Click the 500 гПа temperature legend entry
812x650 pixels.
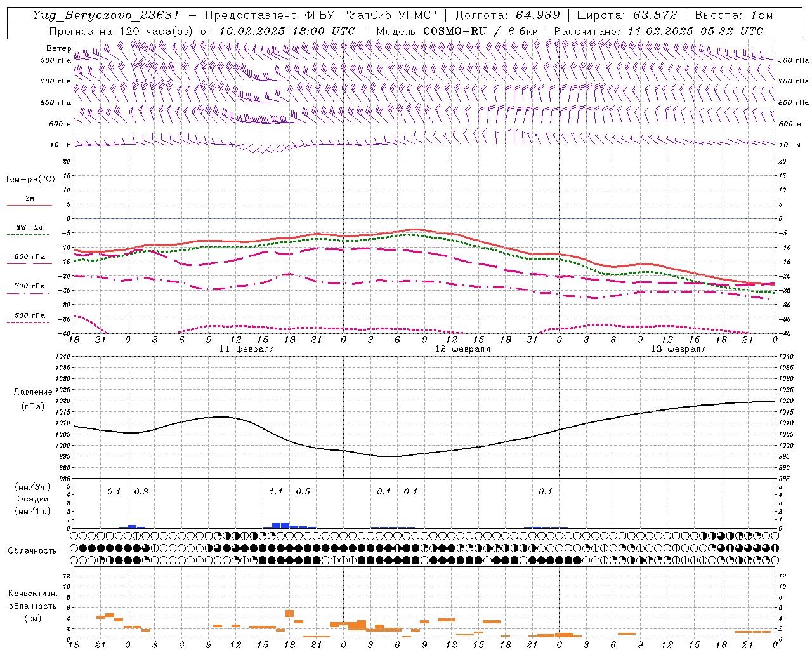pyautogui.click(x=30, y=315)
